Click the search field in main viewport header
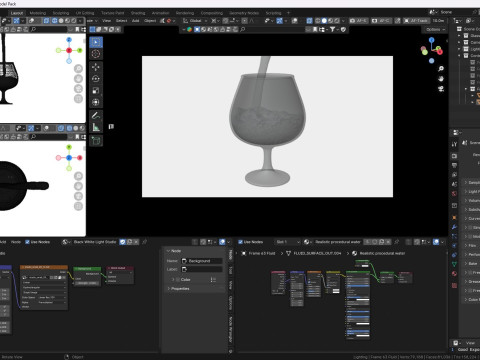Viewport: 480px width, 360px height. coord(273,29)
